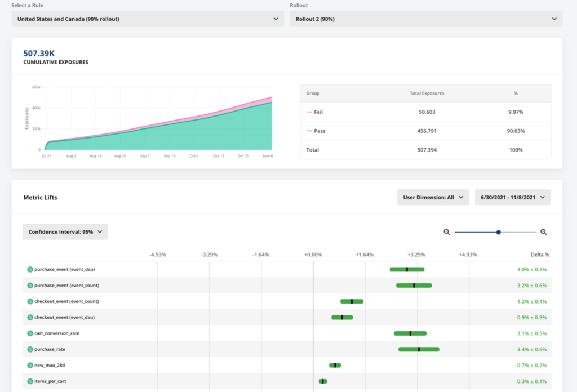This screenshot has height=392, width=577.
Task: Click the 3.0% ± 0.5% delta value
Action: pyautogui.click(x=532, y=270)
